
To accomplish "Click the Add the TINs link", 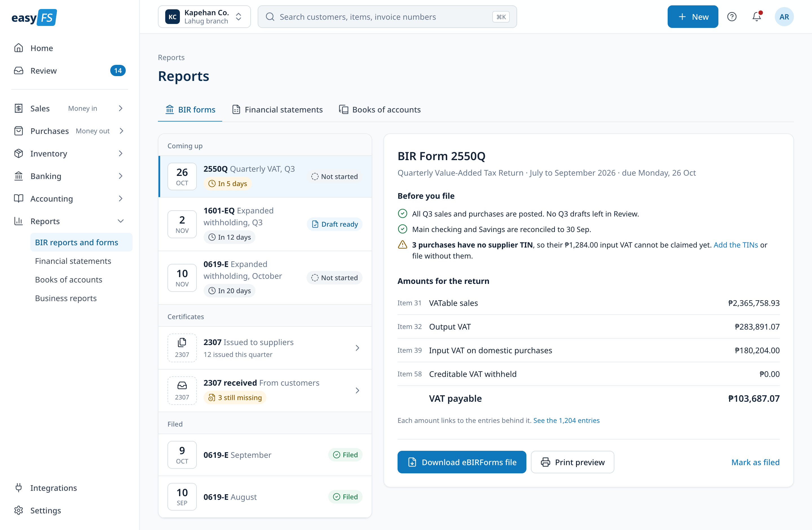I will (736, 245).
